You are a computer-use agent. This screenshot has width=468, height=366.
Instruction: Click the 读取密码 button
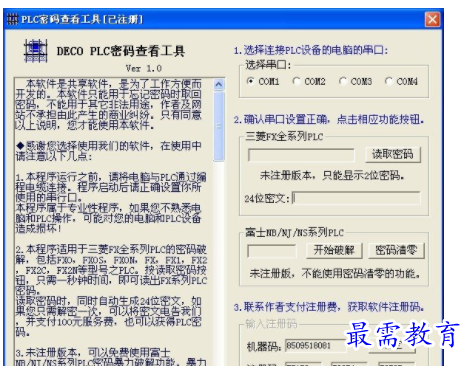click(x=393, y=155)
